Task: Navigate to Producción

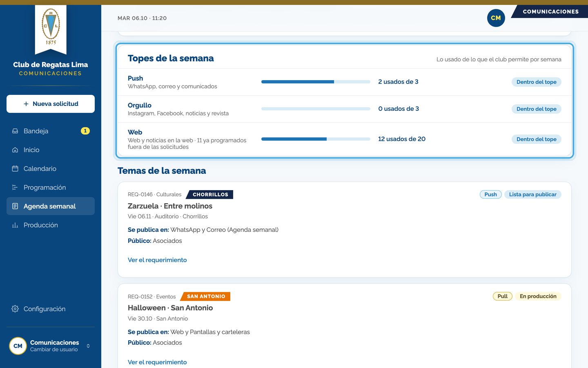Action: coord(51,225)
